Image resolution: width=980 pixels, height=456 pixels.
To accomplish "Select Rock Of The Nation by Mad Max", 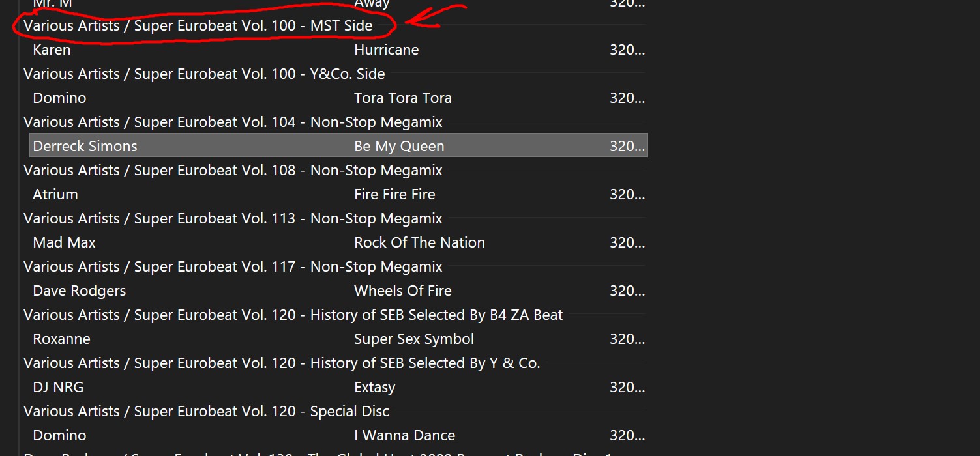I will [419, 243].
